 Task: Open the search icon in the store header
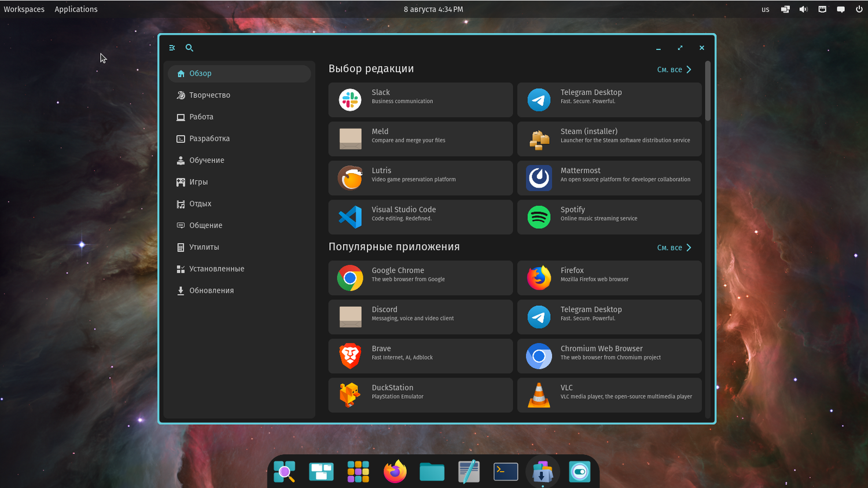[x=189, y=48]
